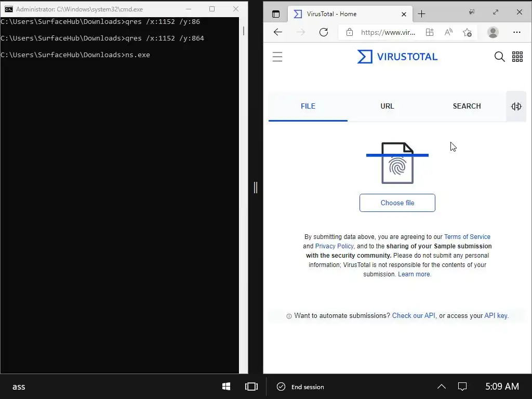Screen dimensions: 532x399
Task: Select the VirusTotal - Home browser tab
Action: 350,14
